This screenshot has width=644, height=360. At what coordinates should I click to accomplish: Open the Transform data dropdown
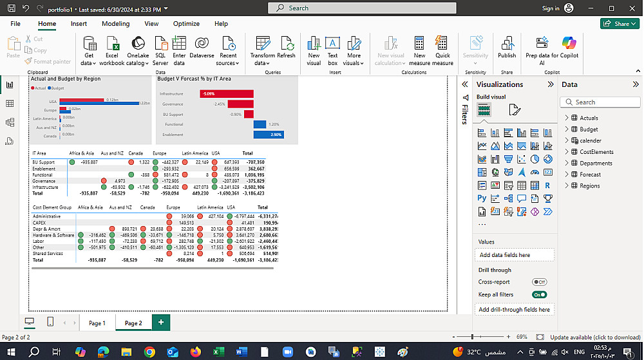point(263,51)
